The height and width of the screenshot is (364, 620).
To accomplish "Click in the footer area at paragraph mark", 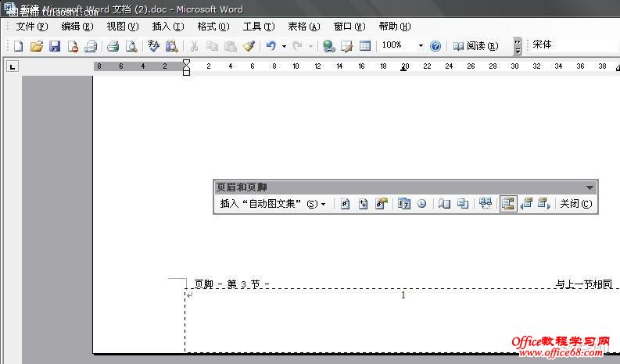I will click(190, 294).
